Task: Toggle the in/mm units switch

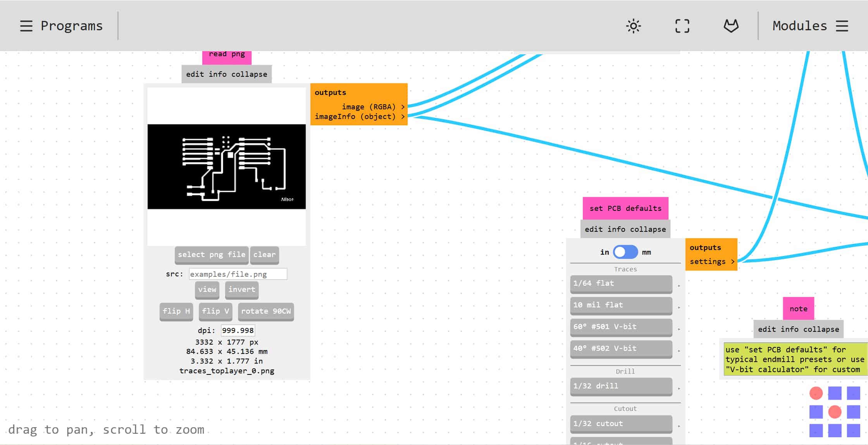Action: coord(625,252)
